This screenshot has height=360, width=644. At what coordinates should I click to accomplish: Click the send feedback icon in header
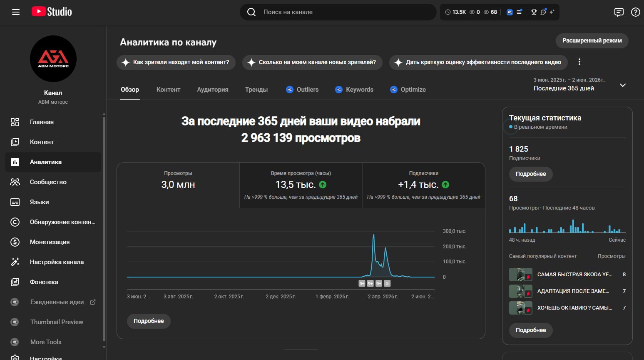click(x=619, y=12)
